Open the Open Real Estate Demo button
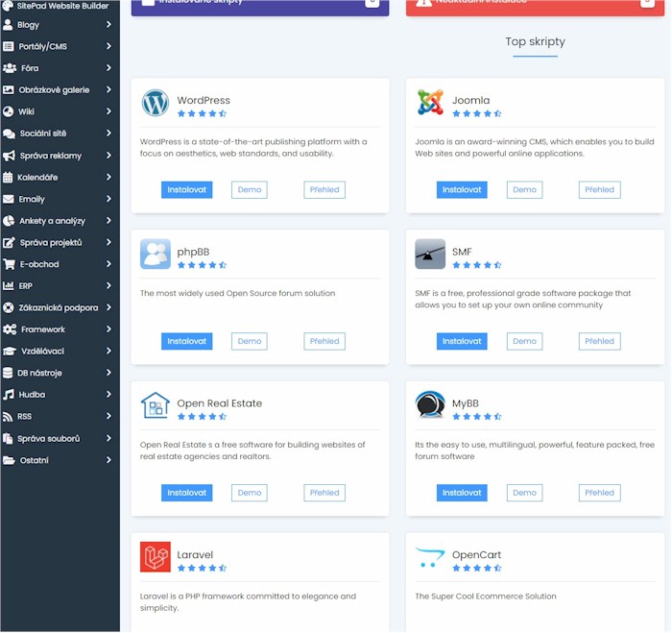The image size is (672, 633). pos(250,493)
